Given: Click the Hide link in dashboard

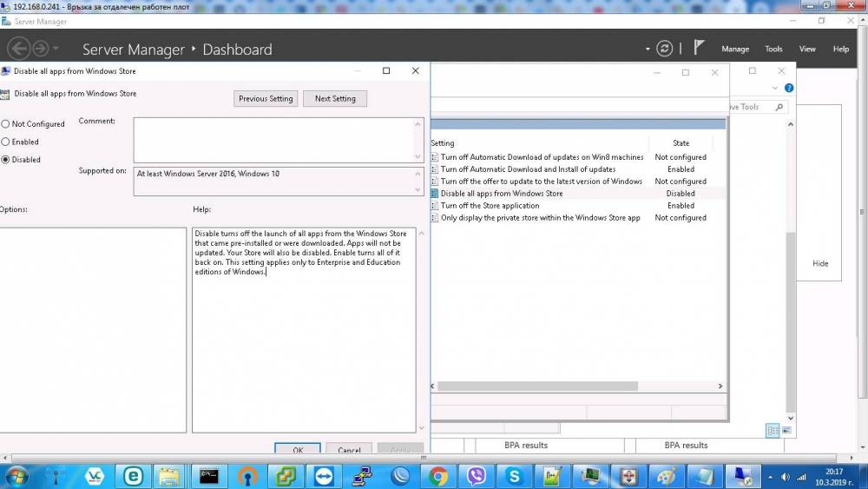Looking at the screenshot, I should tap(820, 263).
